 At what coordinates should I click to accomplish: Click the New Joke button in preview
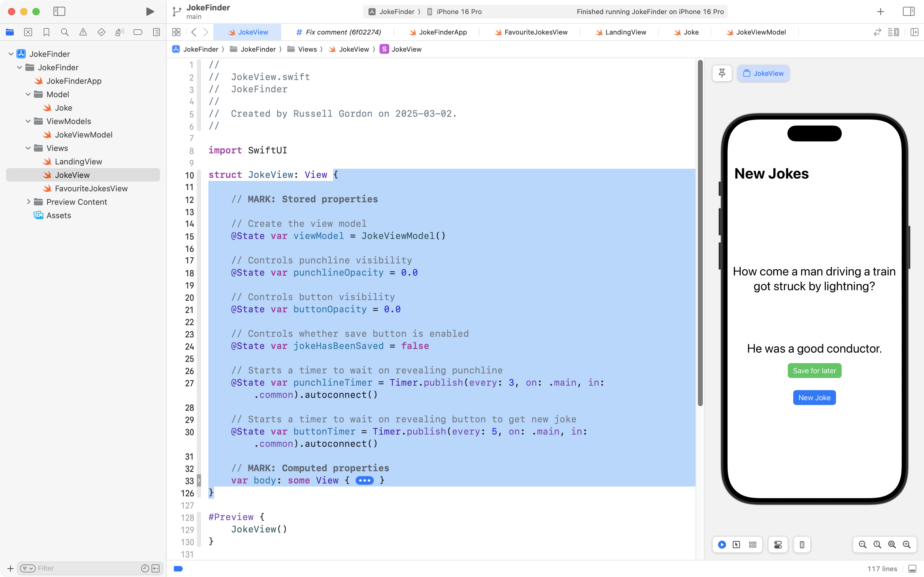(814, 398)
